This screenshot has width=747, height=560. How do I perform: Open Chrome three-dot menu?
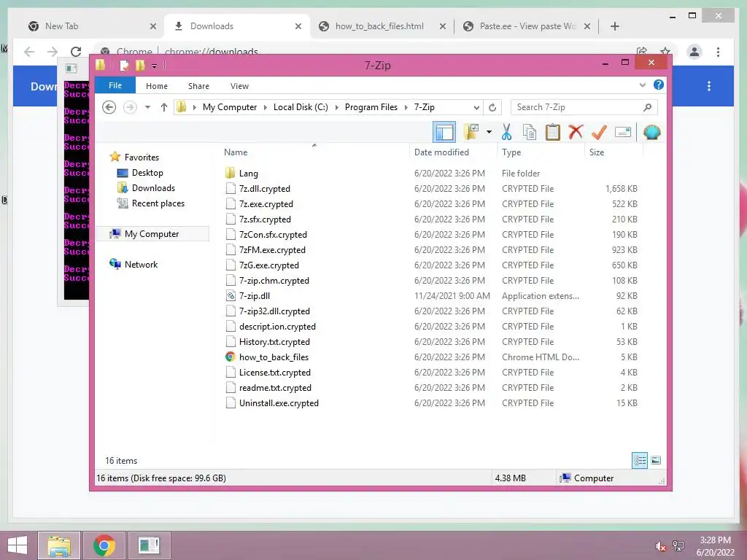pyautogui.click(x=718, y=52)
